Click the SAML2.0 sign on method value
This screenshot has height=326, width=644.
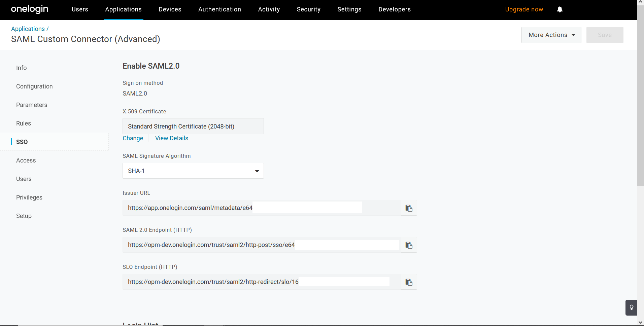(x=135, y=94)
